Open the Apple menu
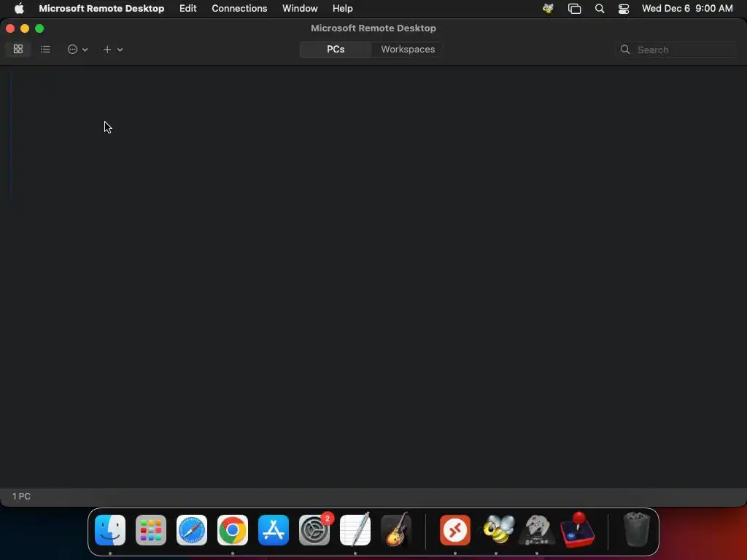The image size is (747, 560). point(19,8)
